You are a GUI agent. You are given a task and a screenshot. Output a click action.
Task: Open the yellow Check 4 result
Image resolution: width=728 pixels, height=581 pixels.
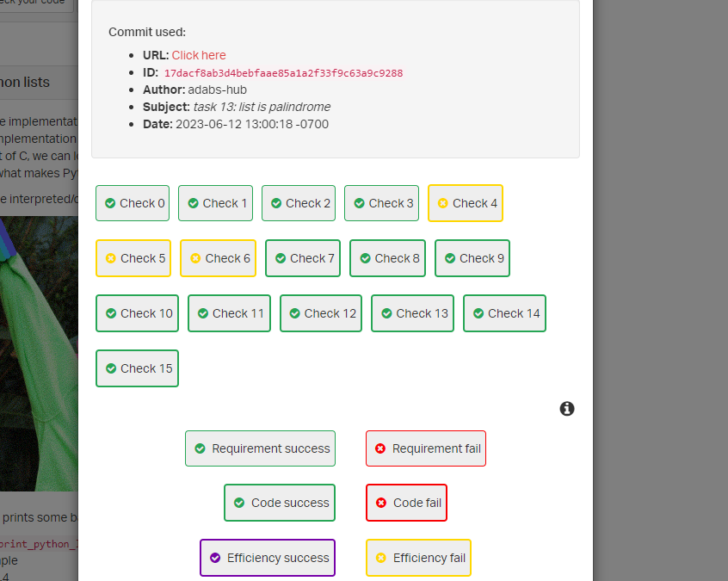466,203
